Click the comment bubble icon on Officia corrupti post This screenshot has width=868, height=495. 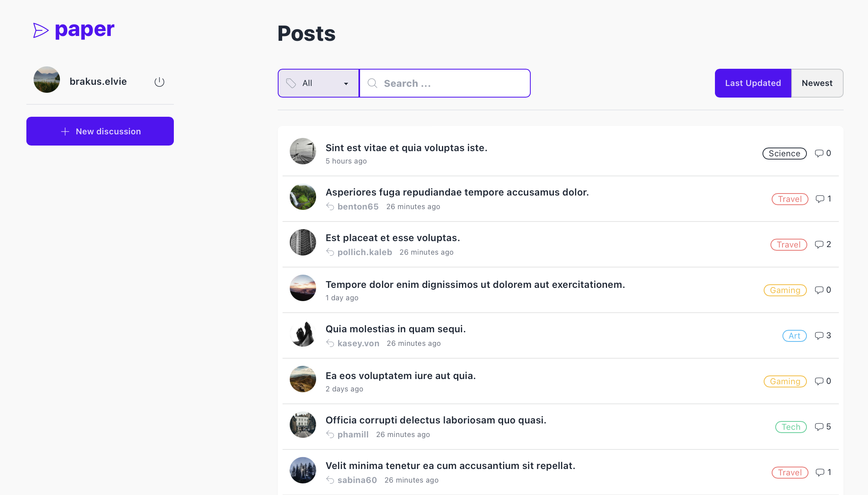pyautogui.click(x=819, y=427)
